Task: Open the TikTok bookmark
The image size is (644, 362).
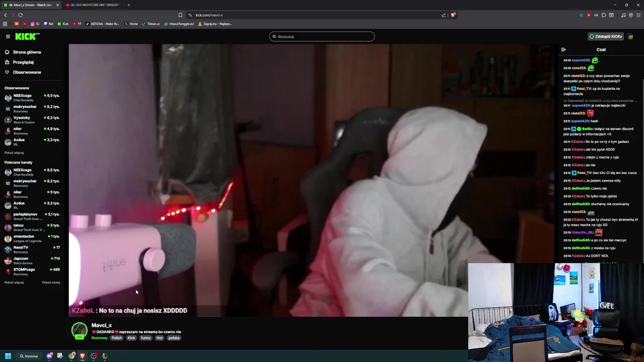Action: click(103, 24)
